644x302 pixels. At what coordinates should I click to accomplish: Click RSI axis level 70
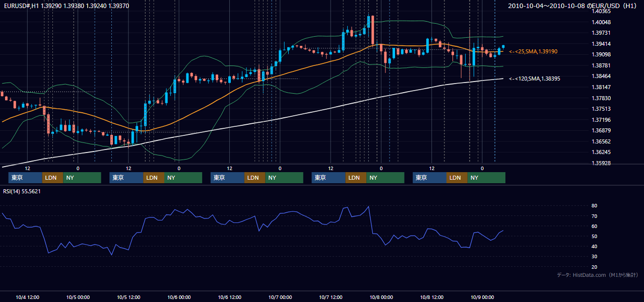[x=594, y=216]
